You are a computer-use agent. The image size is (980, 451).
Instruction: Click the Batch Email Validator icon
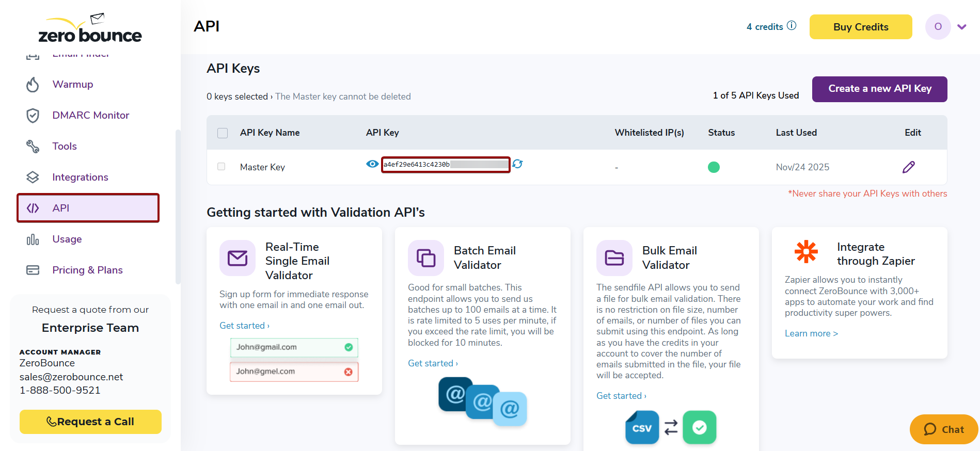(x=426, y=258)
